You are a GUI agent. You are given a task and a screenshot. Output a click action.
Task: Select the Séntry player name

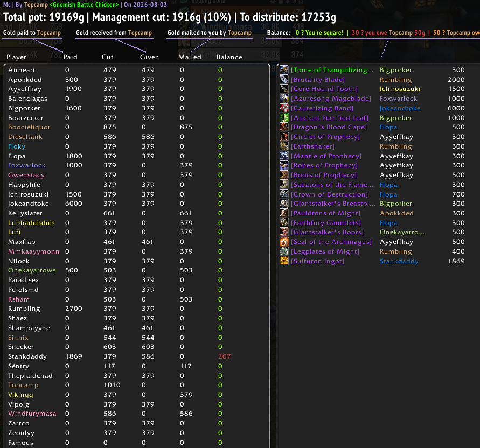point(18,366)
